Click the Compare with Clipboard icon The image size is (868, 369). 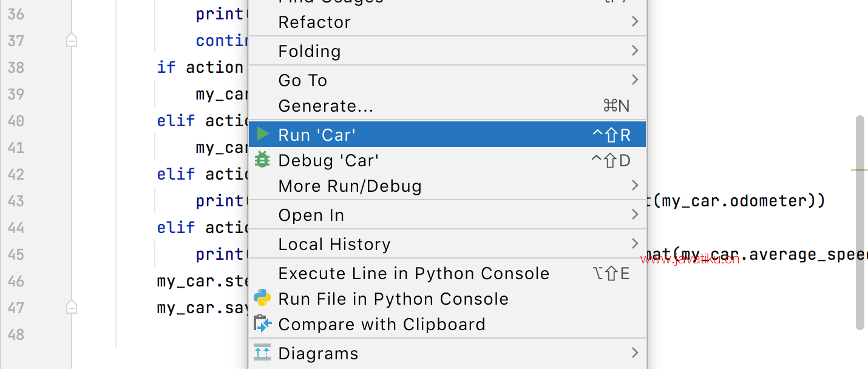pyautogui.click(x=262, y=324)
